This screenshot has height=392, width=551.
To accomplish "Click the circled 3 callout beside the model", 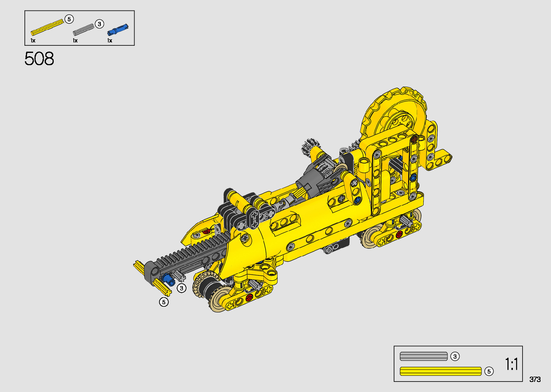I will tap(182, 288).
